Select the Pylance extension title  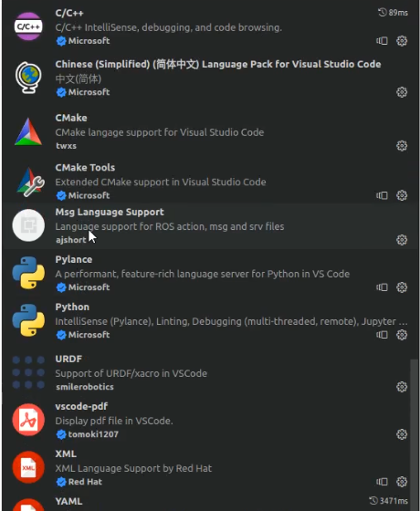74,259
